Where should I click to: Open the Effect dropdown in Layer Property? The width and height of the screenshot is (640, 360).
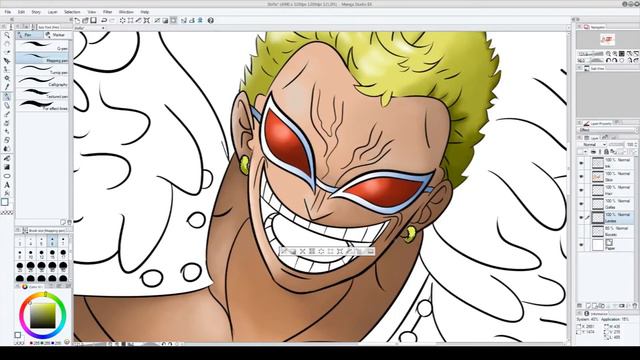pyautogui.click(x=607, y=130)
